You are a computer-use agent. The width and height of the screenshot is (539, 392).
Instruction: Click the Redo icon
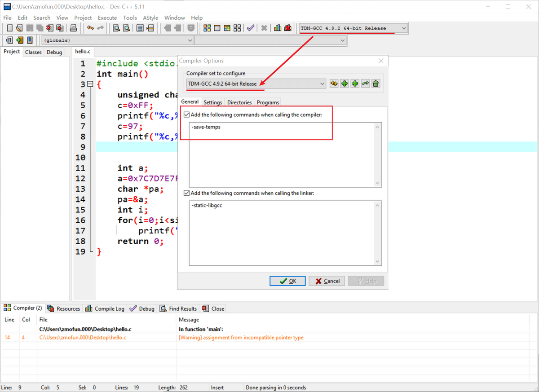[100, 28]
